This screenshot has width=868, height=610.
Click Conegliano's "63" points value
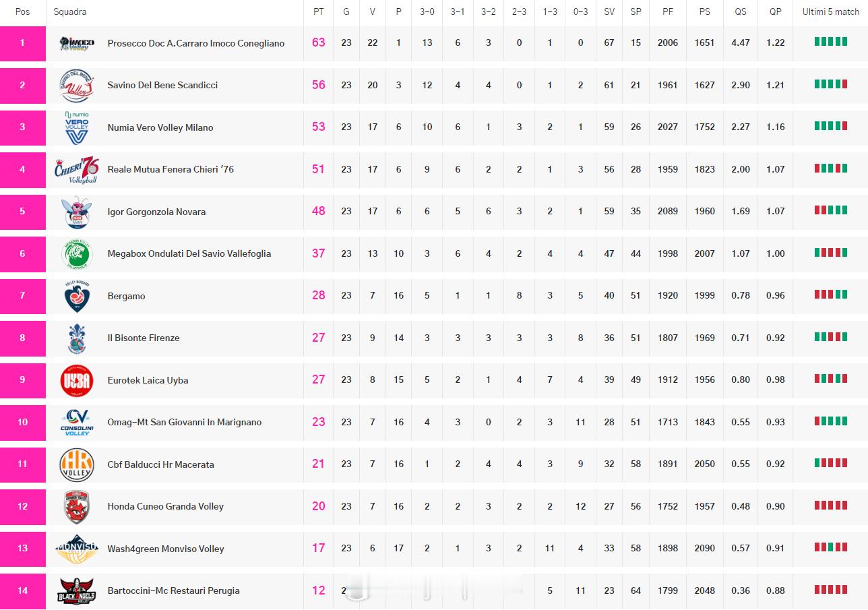(x=319, y=42)
